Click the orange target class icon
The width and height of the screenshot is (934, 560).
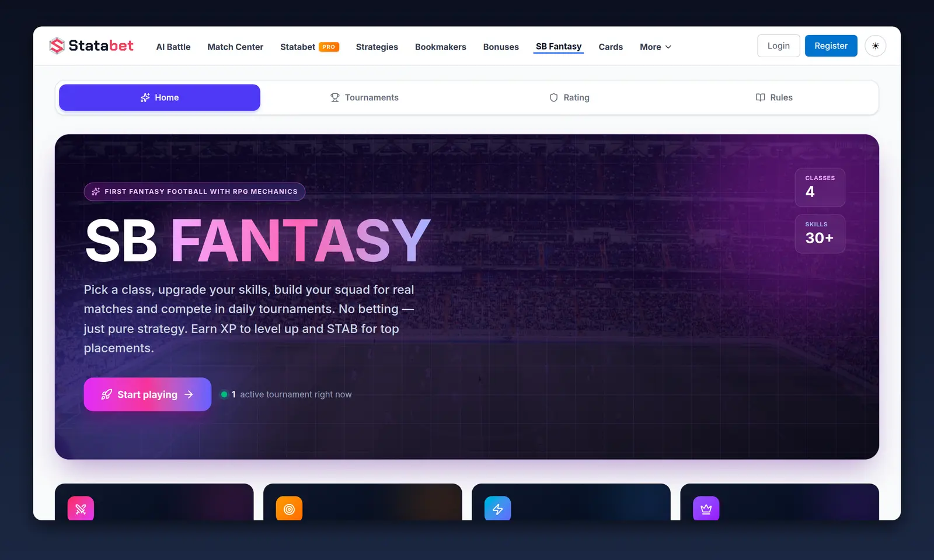289,509
